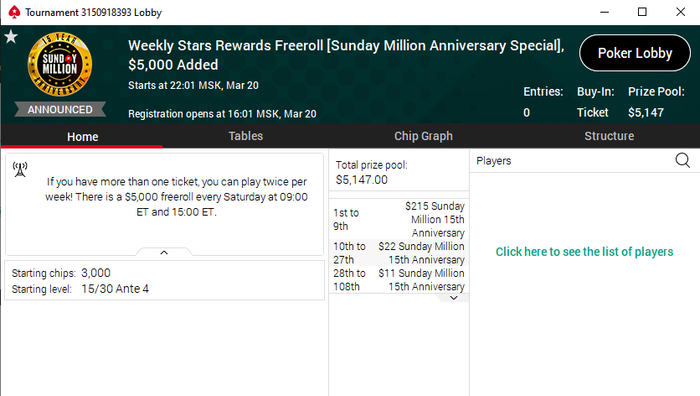Image resolution: width=700 pixels, height=396 pixels.
Task: Click the PokerStars spade icon in title bar
Action: click(14, 12)
